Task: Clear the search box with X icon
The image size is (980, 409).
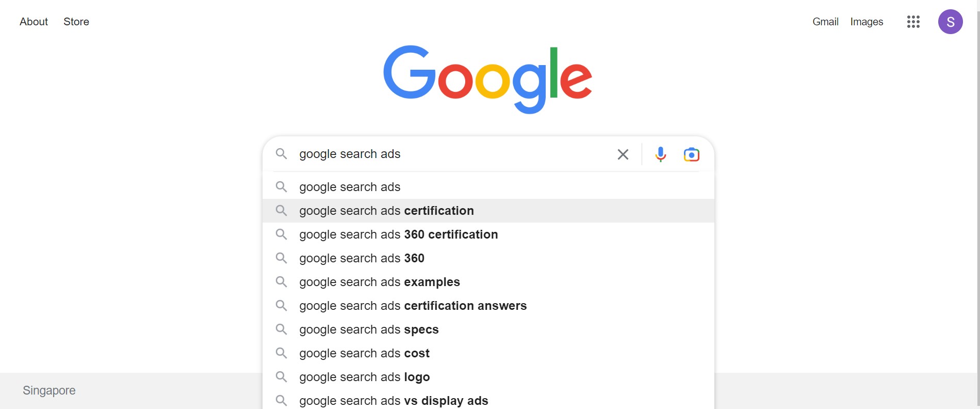Action: point(623,154)
